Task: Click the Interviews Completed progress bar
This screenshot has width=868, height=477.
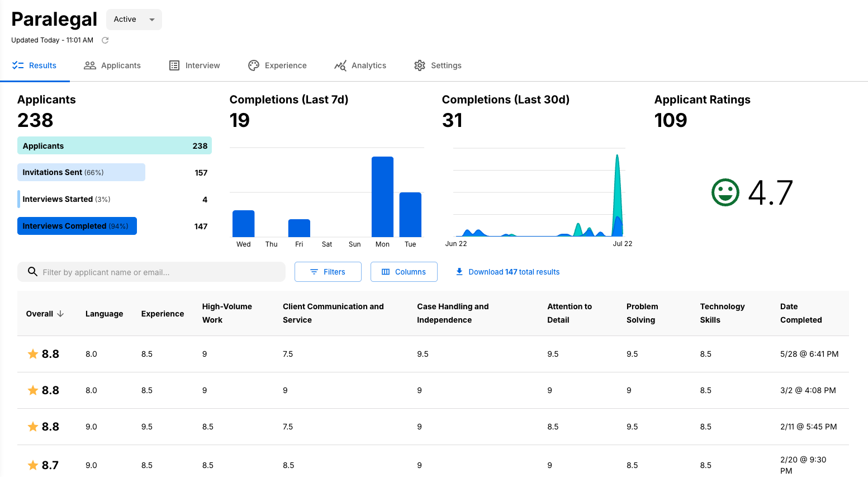Action: [77, 226]
